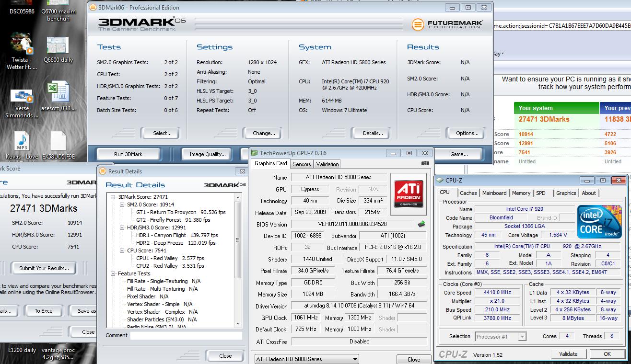Click the Result Details title bar icon
The height and width of the screenshot is (364, 631).
103,171
